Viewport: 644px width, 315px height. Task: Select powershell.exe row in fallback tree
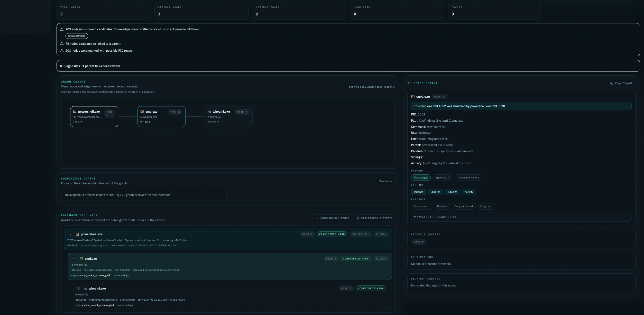tap(228, 240)
